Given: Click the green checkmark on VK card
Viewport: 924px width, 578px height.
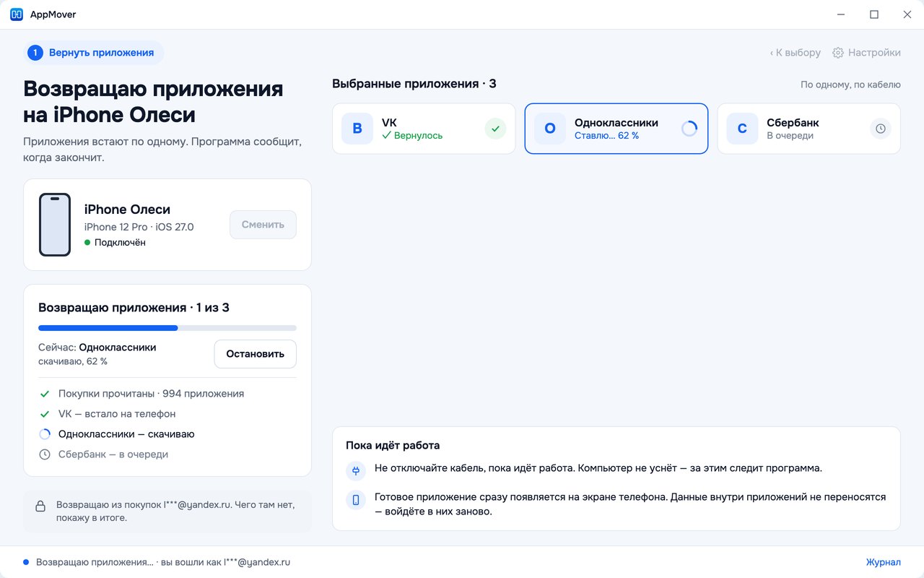Looking at the screenshot, I should point(495,129).
